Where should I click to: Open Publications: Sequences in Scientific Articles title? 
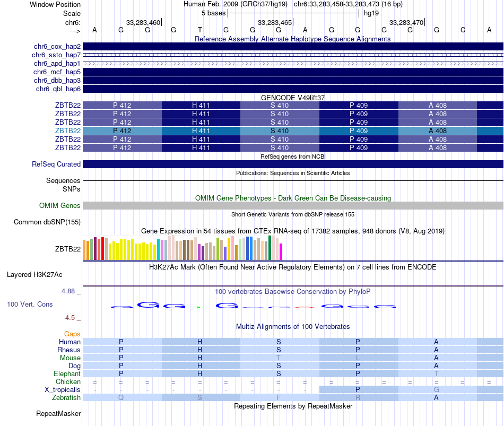[x=293, y=173]
